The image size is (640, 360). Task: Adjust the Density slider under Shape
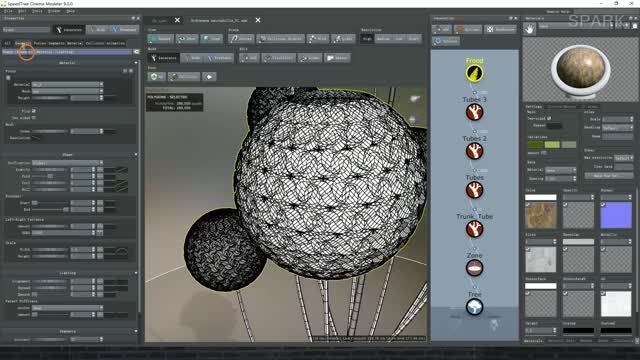[x=50, y=170]
